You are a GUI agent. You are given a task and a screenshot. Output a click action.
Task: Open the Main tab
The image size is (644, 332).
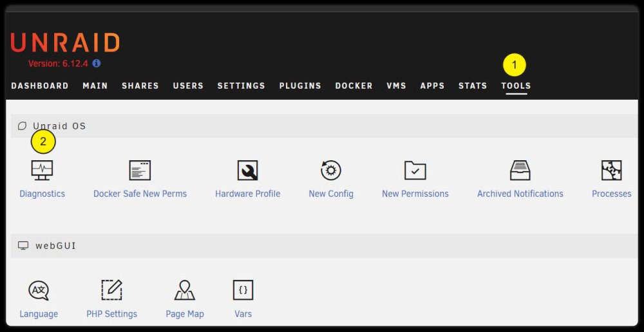[95, 86]
